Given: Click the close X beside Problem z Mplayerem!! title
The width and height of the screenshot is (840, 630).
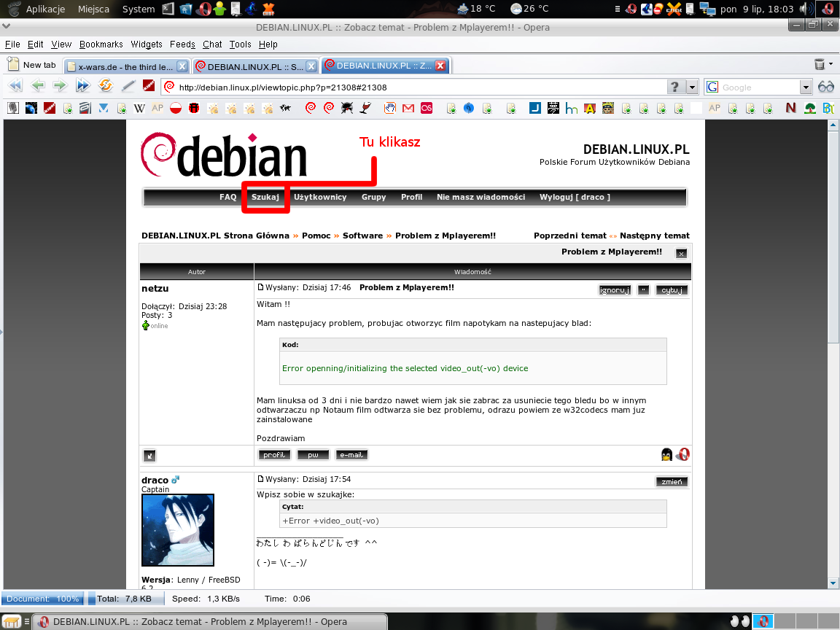Looking at the screenshot, I should pos(681,254).
